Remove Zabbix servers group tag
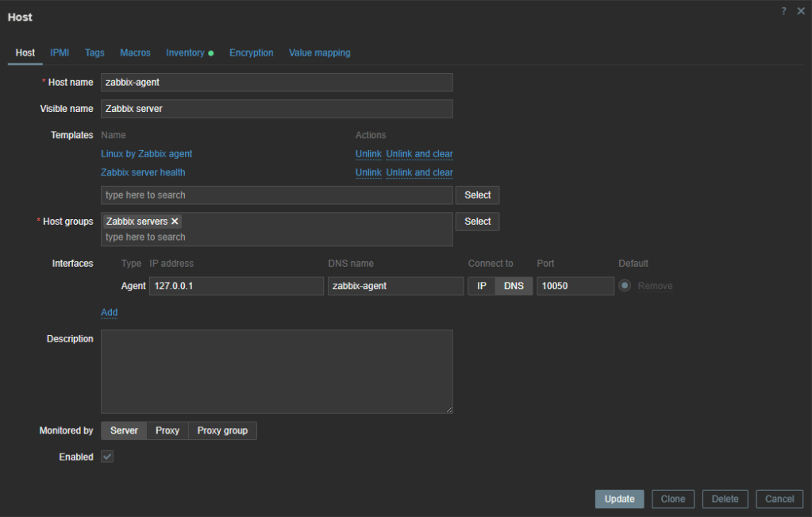Screen dimensions: 812x517 click(x=175, y=222)
